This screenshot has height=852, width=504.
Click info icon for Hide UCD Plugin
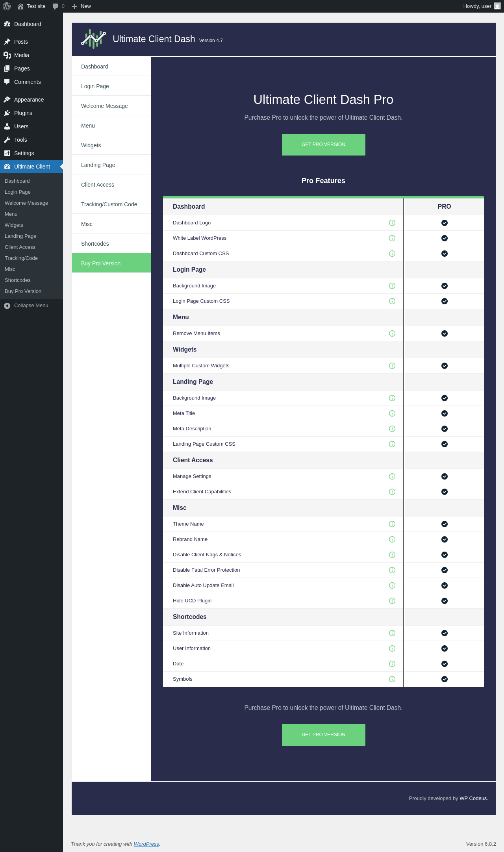392,601
